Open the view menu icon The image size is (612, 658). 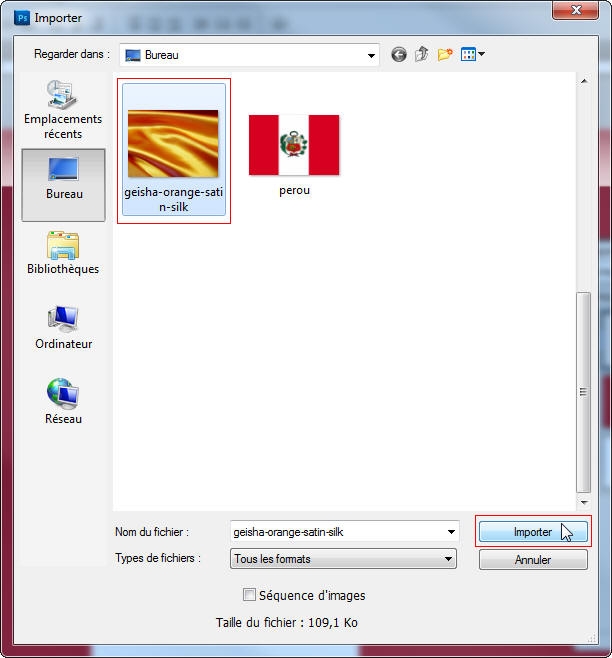pos(468,54)
